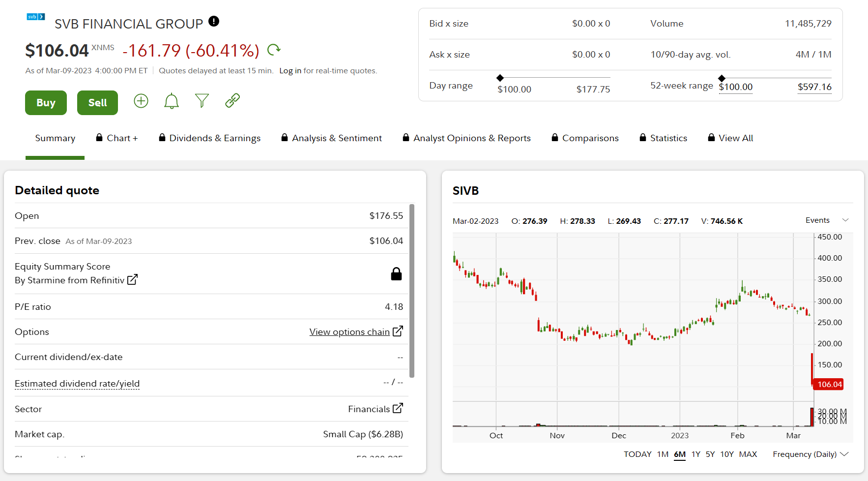Click the lock icon next to Statistics
The height and width of the screenshot is (481, 868).
(643, 138)
